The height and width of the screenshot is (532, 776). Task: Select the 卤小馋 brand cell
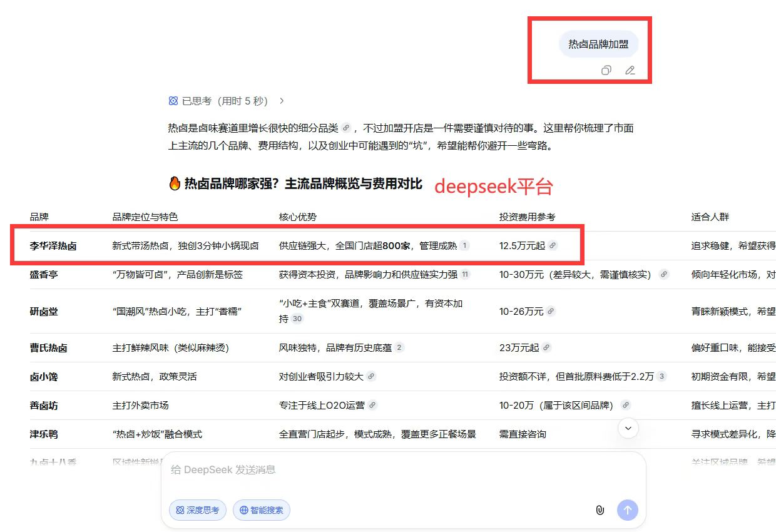[44, 376]
